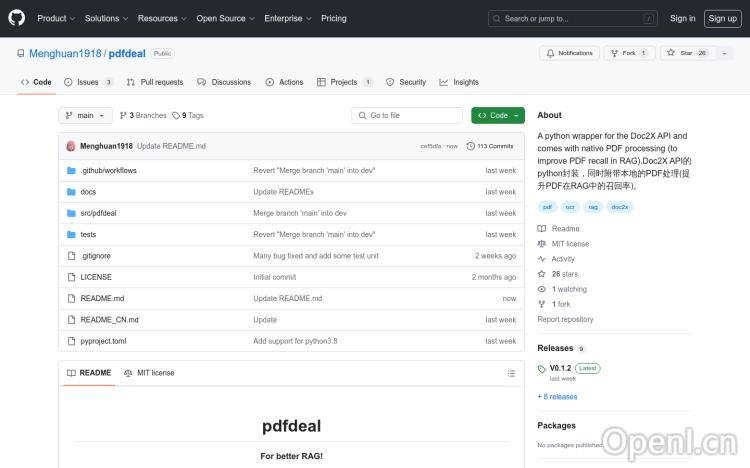Open the pyproject.toml file
This screenshot has height=468, width=750.
click(103, 341)
